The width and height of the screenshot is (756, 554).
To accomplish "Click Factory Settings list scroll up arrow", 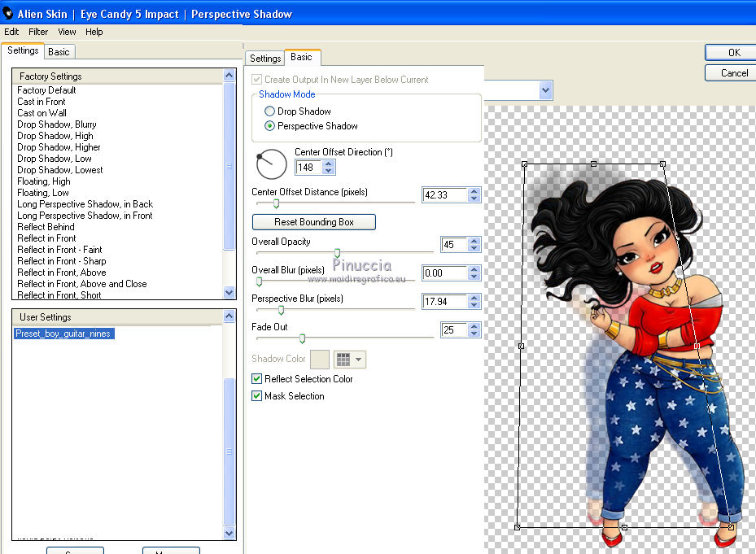I will click(229, 75).
